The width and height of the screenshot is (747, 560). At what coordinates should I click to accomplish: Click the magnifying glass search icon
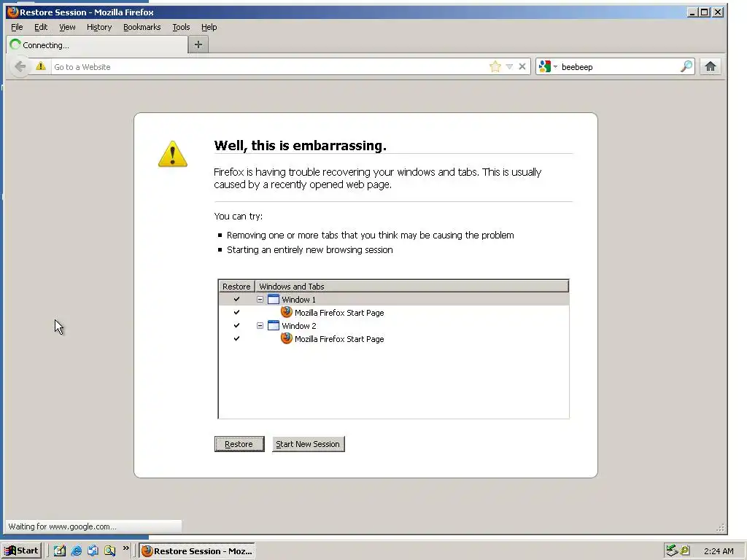(x=686, y=66)
